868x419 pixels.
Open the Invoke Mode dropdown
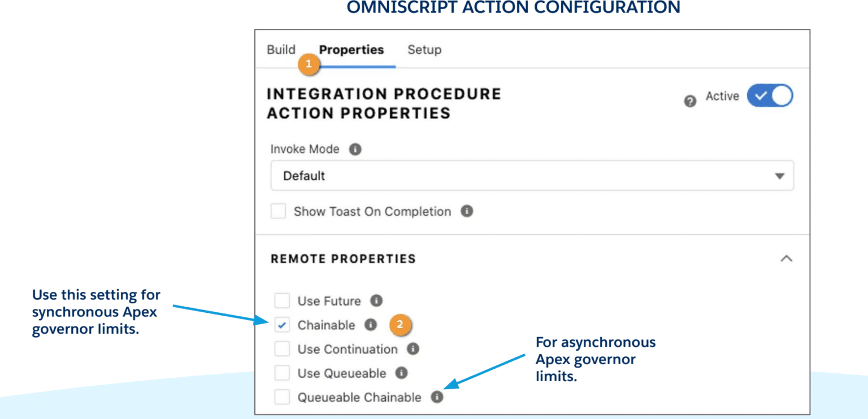pyautogui.click(x=781, y=176)
